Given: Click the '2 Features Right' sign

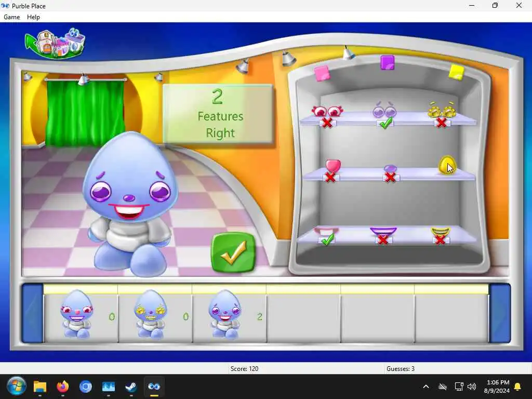Looking at the screenshot, I should pyautogui.click(x=218, y=114).
